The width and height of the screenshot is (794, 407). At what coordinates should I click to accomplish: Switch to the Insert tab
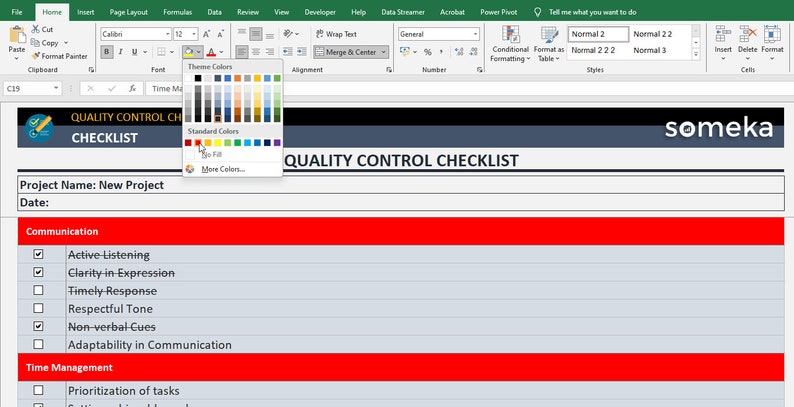click(x=86, y=12)
